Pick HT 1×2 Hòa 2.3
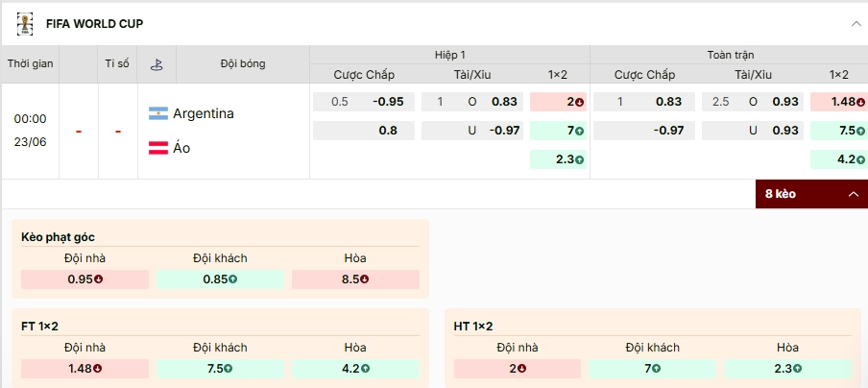The height and width of the screenshot is (388, 868). click(x=787, y=369)
